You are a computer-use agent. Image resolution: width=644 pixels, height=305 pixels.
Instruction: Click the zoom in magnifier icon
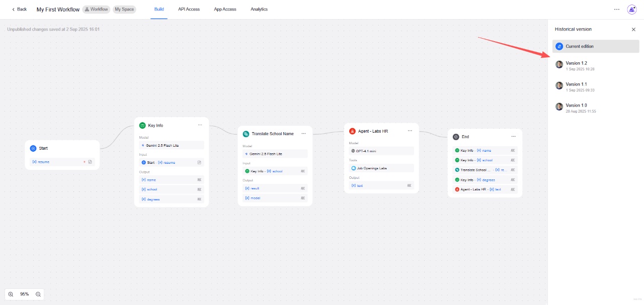pyautogui.click(x=11, y=294)
